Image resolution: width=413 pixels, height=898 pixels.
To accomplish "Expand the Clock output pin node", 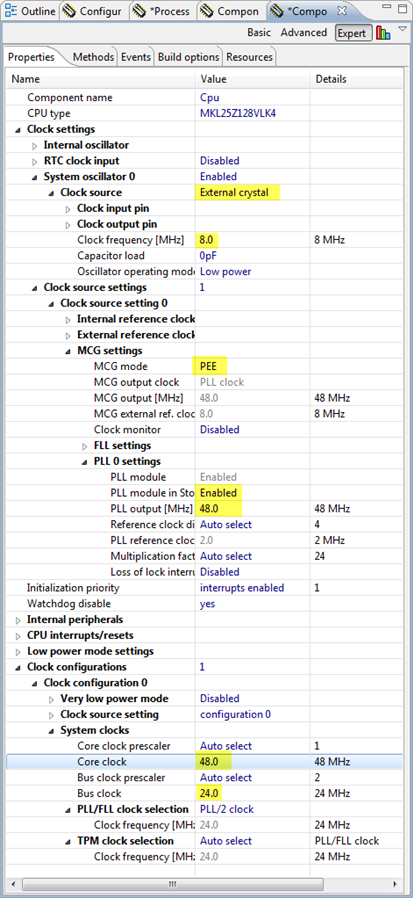I will 68,224.
